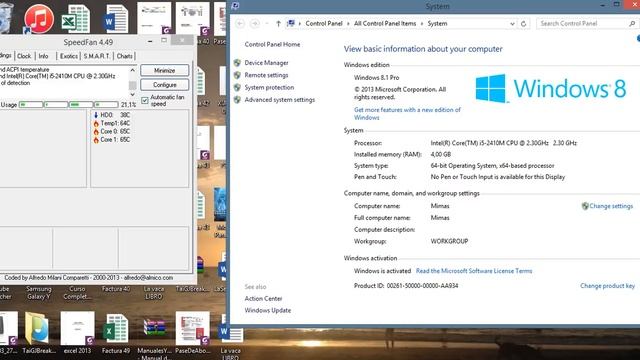The height and width of the screenshot is (360, 640).
Task: Expand the chevron after All Control Panel Items
Action: pos(422,24)
